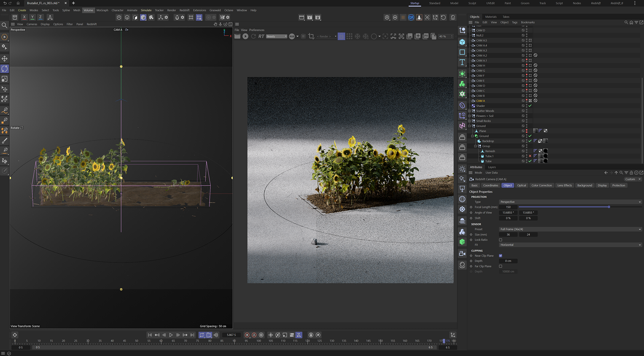This screenshot has height=356, width=644.
Task: Switch to the Materials tab
Action: tap(491, 17)
